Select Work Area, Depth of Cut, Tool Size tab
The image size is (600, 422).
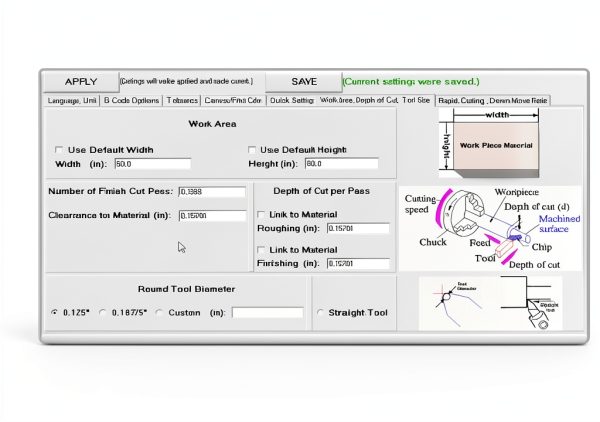click(375, 100)
